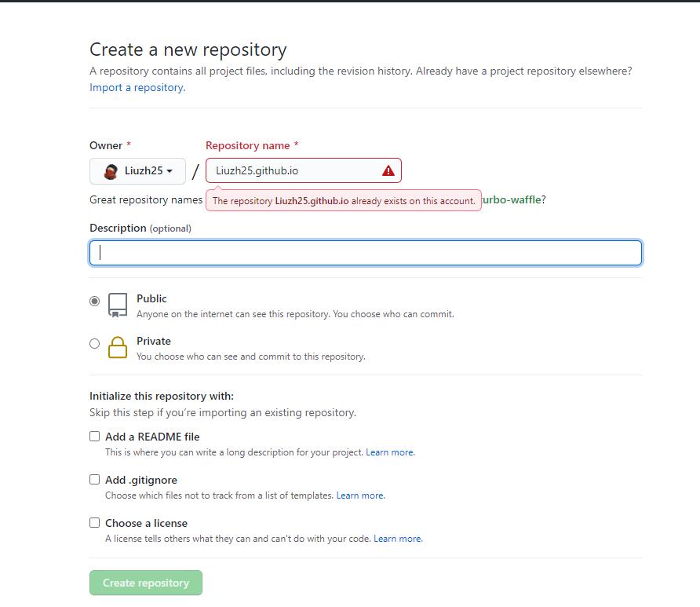Click the owner avatar thumbnail
The image size is (700, 607).
point(112,170)
